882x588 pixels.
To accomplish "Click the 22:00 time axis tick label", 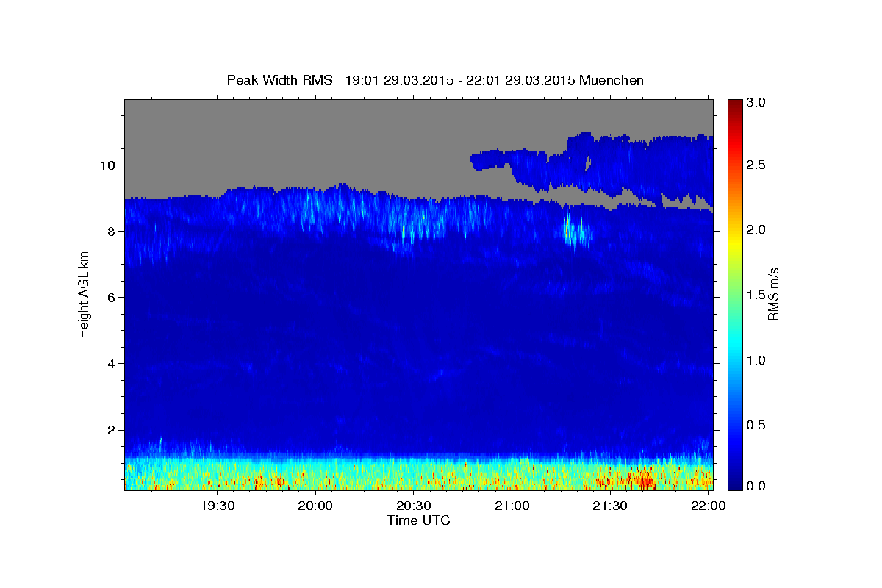I will tap(708, 506).
